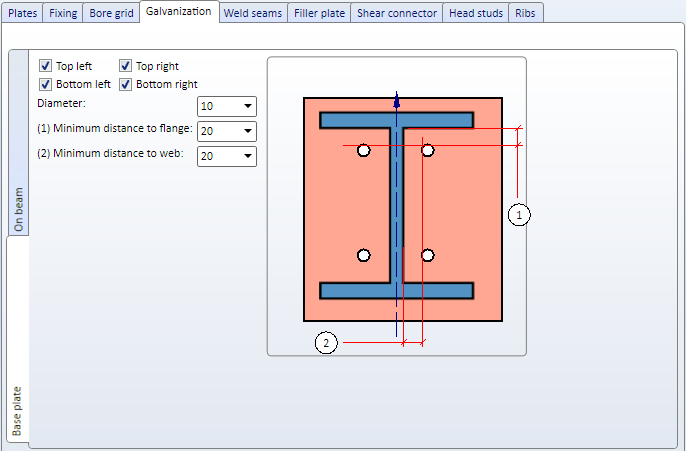Viewport: 686px width, 451px height.
Task: Expand the Minimum distance to flange dropdown
Action: [227, 131]
